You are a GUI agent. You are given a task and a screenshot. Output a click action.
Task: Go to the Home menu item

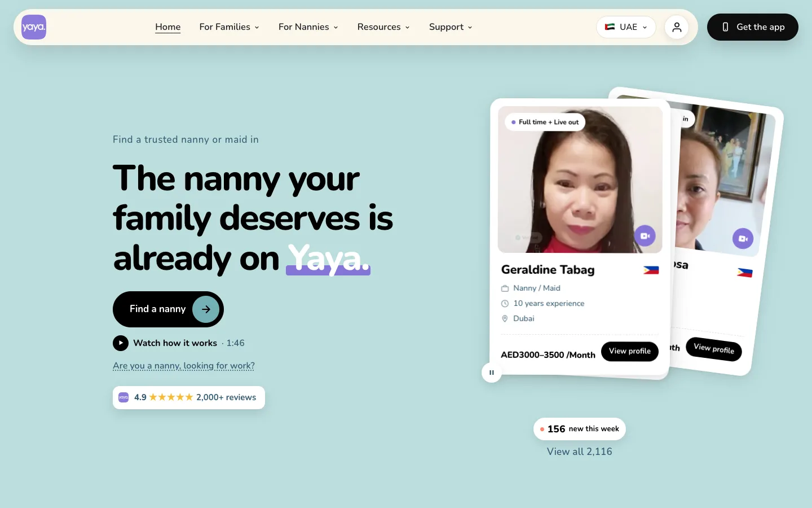click(168, 27)
